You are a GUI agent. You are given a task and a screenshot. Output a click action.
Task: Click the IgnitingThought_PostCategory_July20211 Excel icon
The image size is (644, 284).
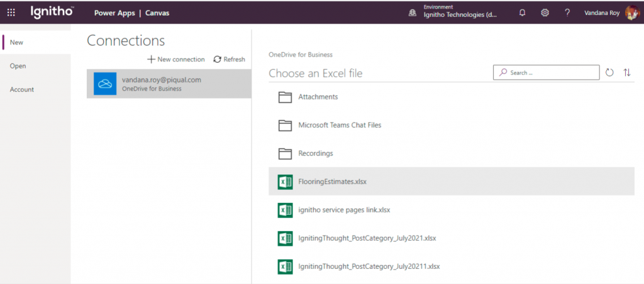[285, 266]
